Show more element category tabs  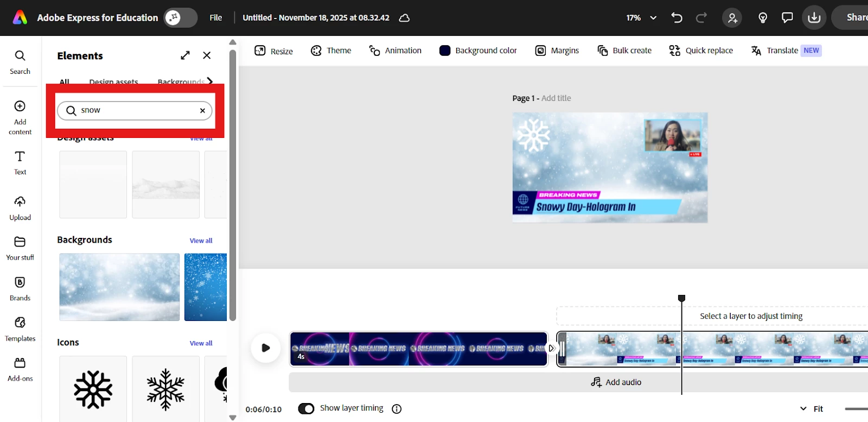pos(210,81)
